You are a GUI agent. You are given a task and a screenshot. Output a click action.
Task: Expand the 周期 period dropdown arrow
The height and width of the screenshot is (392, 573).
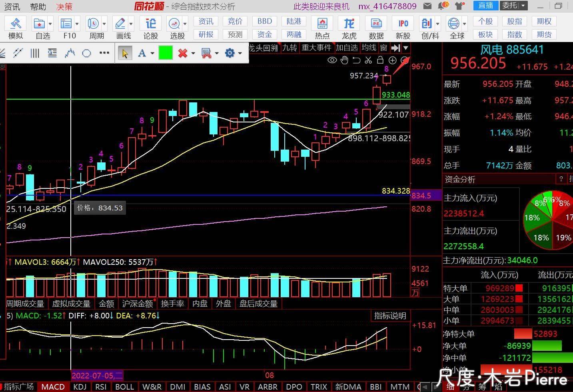click(x=104, y=24)
